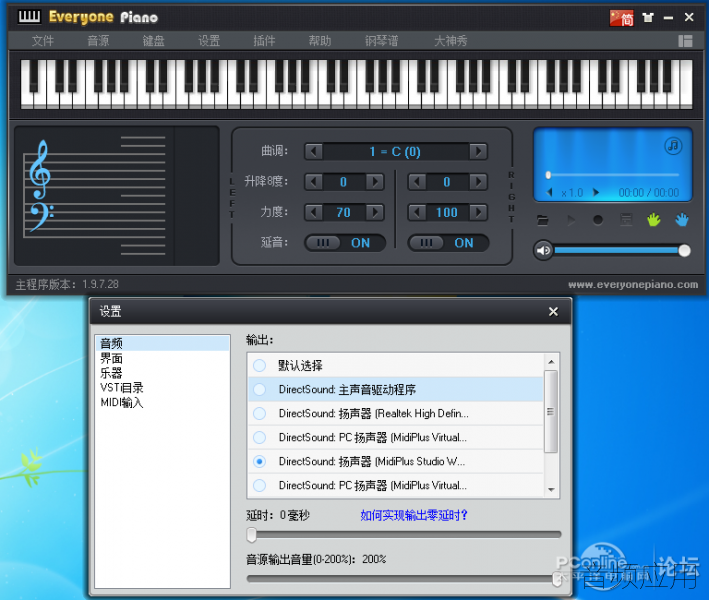709x600 pixels.
Task: Open the music note icon in player panel
Action: 673,146
